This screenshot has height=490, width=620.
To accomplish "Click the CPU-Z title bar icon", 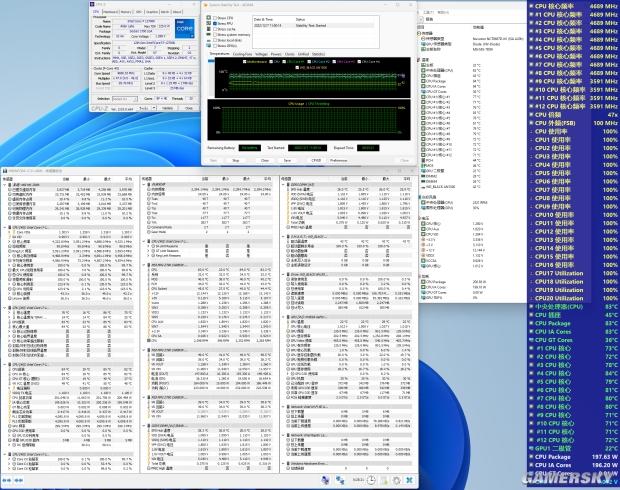I will point(93,4).
